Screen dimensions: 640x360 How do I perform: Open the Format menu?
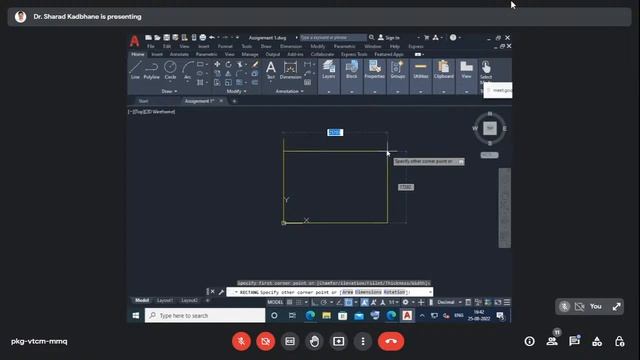point(225,47)
